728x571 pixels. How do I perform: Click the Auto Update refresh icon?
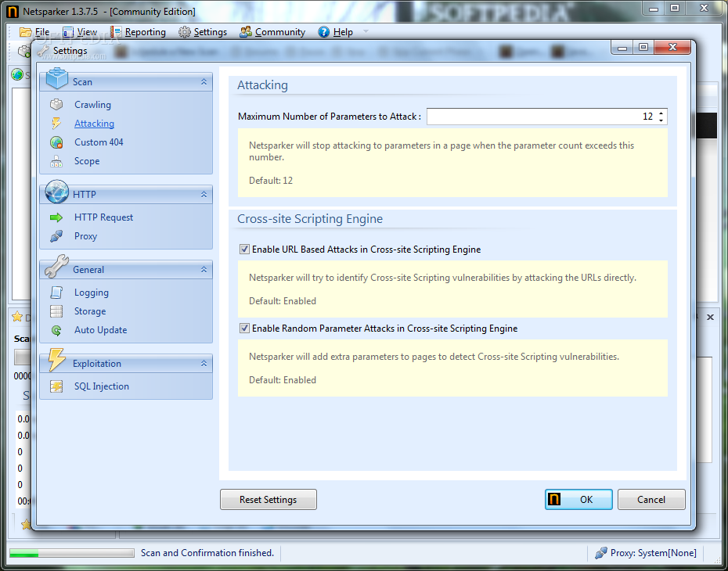(56, 330)
